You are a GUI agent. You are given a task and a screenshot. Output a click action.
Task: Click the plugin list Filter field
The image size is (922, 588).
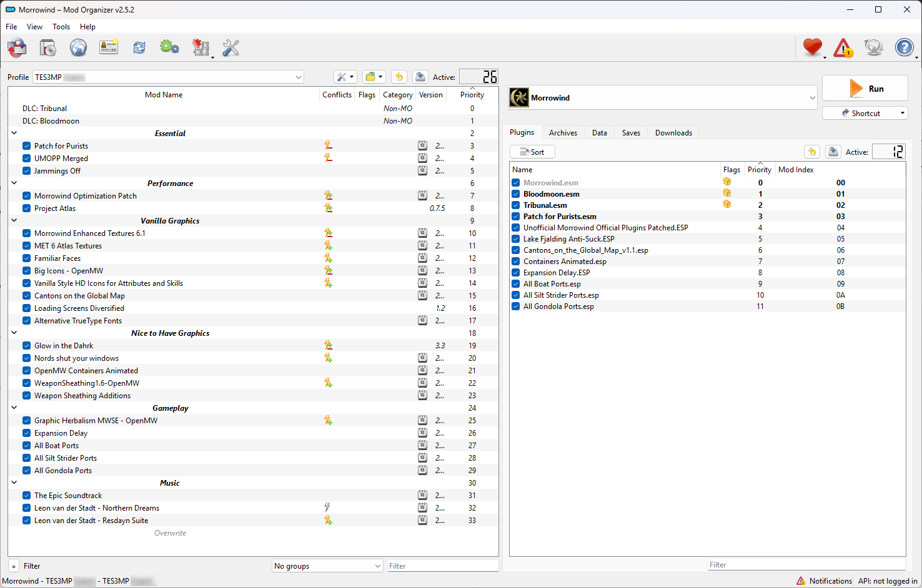tap(806, 565)
